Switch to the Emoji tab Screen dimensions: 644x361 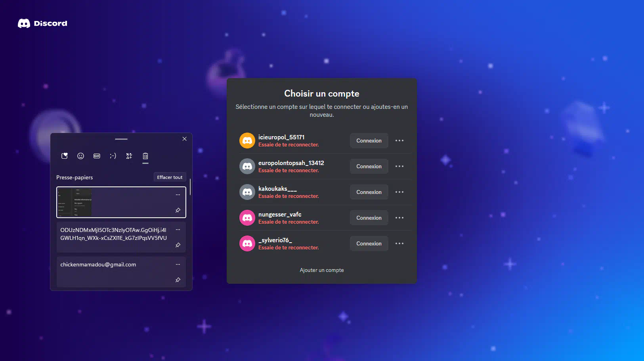(80, 156)
